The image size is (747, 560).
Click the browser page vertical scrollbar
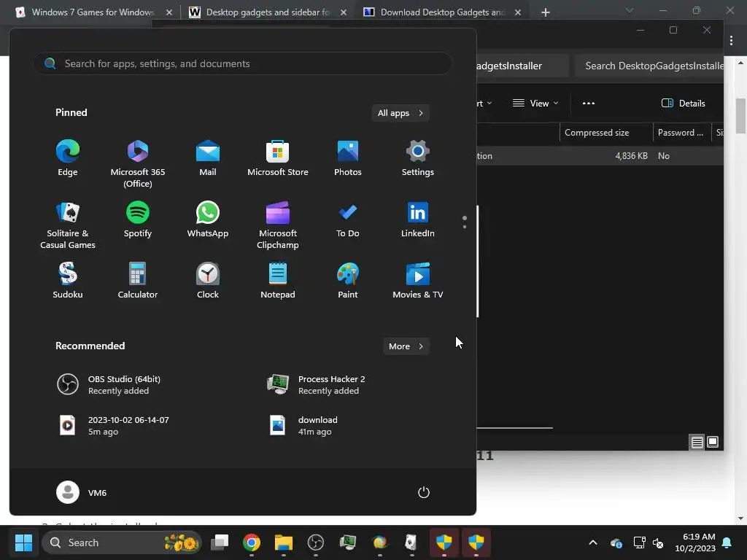[740, 116]
